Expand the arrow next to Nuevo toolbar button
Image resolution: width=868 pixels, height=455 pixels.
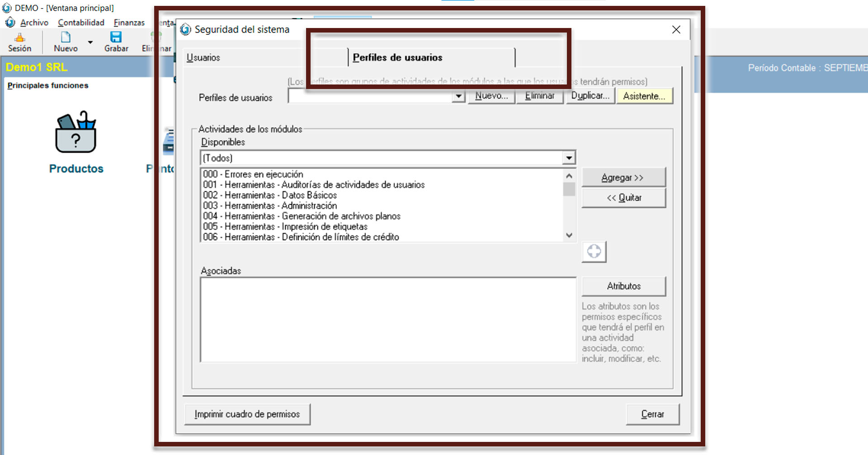(90, 42)
